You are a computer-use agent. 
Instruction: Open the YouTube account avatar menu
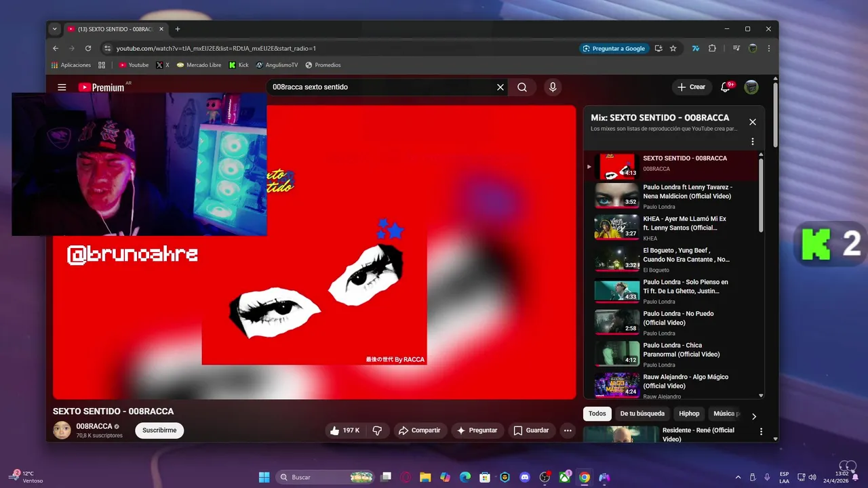(751, 87)
